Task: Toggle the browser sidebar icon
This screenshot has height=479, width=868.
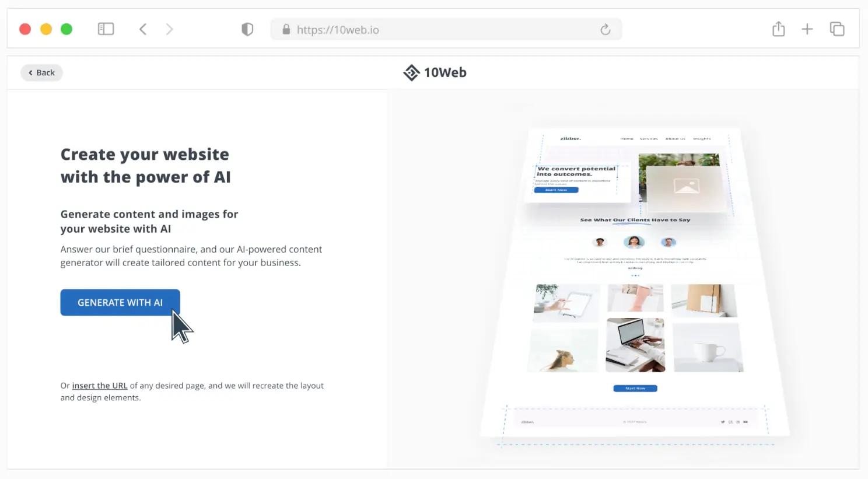Action: tap(106, 29)
